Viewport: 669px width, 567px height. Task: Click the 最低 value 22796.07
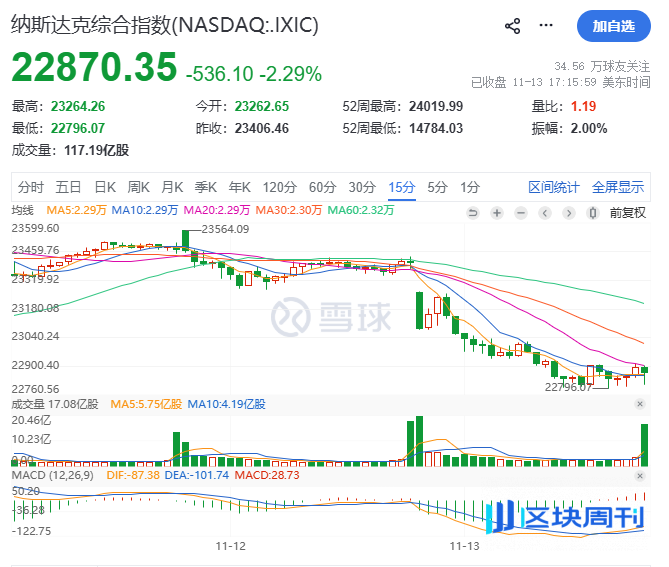78,128
